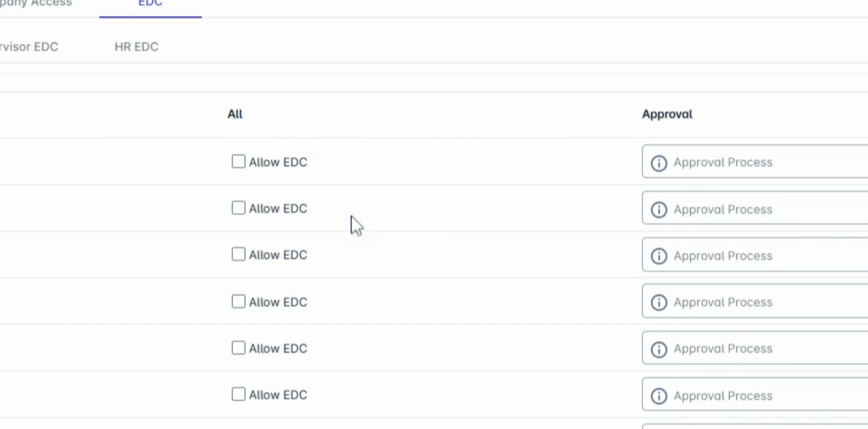Image resolution: width=868 pixels, height=429 pixels.
Task: Select the EDC tab at the top
Action: click(x=150, y=5)
